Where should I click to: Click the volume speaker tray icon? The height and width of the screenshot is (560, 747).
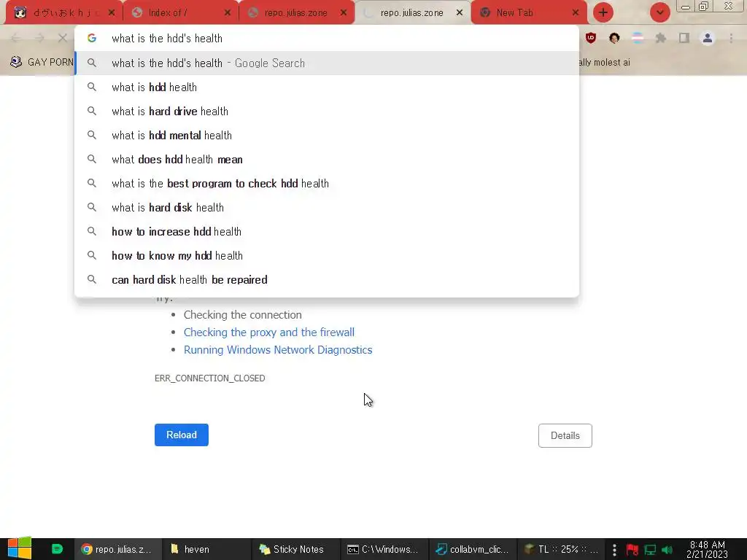[x=667, y=550]
